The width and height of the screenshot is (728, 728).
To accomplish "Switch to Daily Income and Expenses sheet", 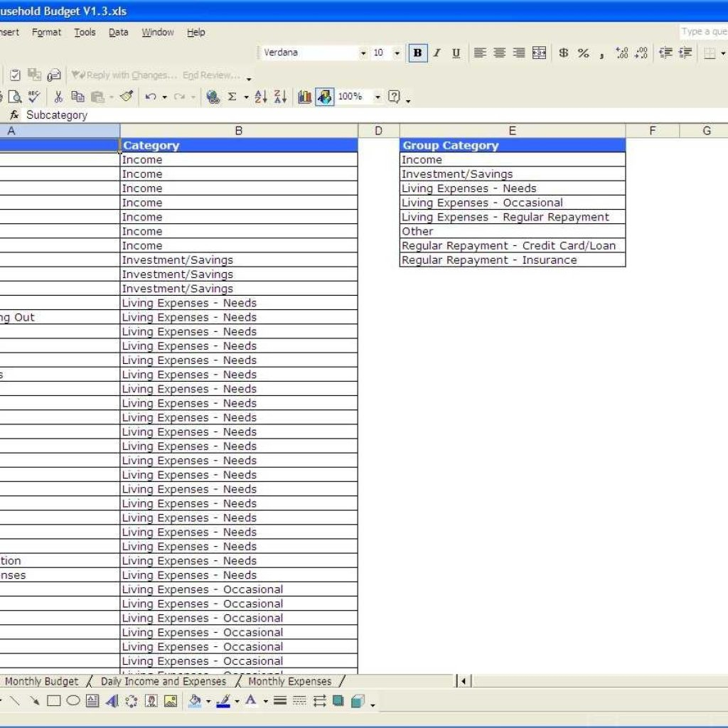I will tap(163, 682).
